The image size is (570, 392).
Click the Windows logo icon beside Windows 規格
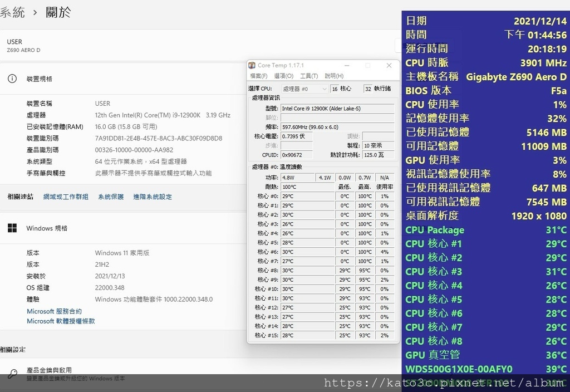coord(12,228)
